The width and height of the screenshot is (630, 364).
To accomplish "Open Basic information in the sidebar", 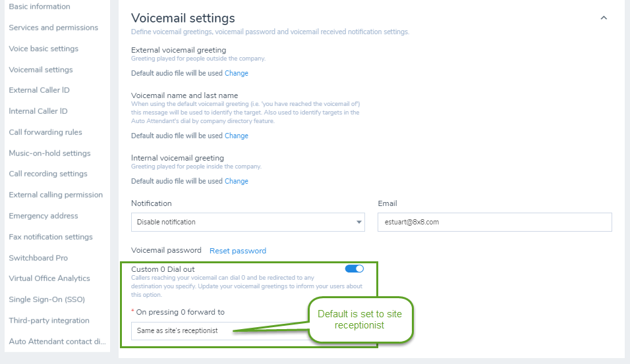I will point(40,7).
